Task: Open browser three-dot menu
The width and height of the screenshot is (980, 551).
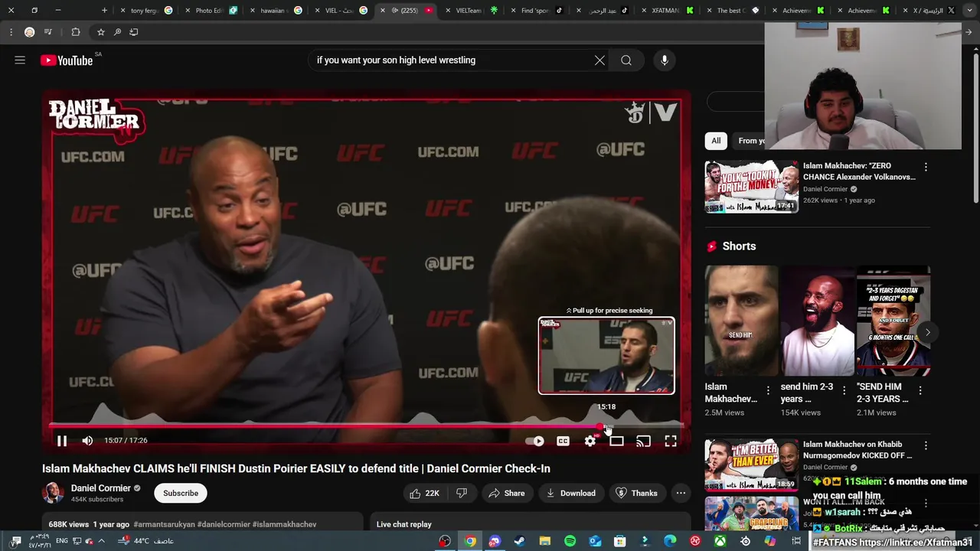Action: click(x=11, y=32)
